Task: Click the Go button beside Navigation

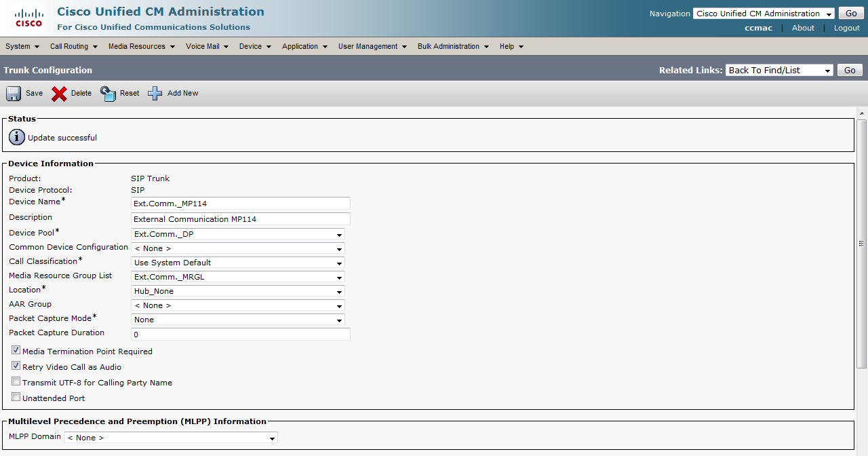Action: pyautogui.click(x=850, y=14)
